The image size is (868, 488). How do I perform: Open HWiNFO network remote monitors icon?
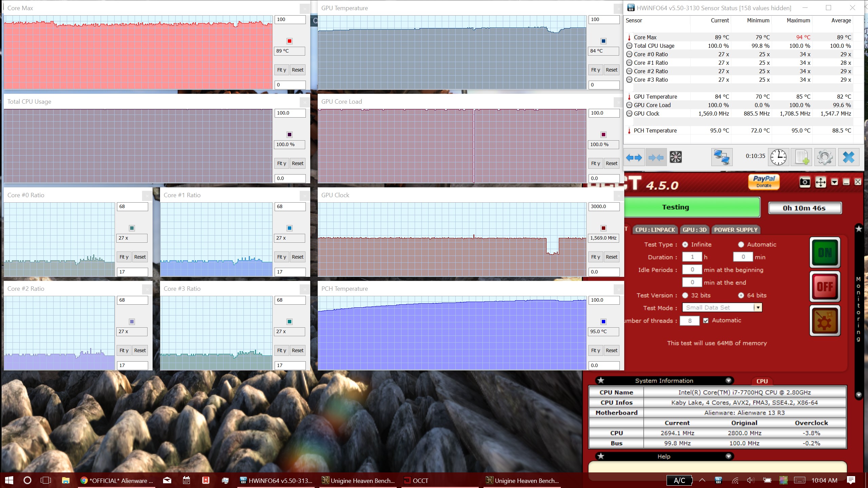pyautogui.click(x=722, y=157)
